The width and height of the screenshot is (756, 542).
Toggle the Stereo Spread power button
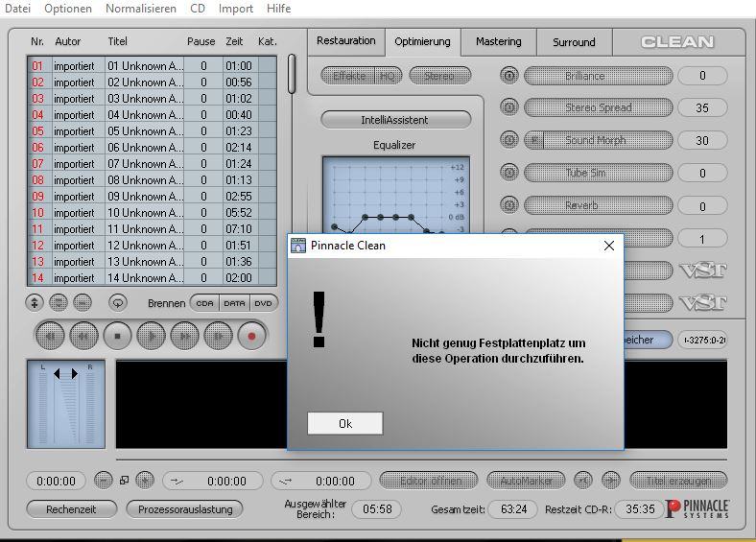(x=509, y=107)
